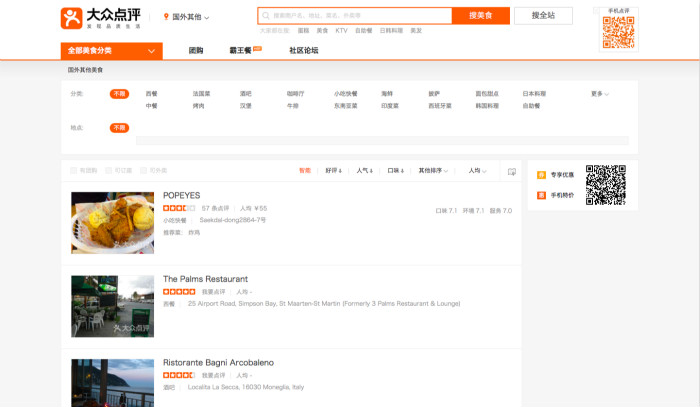The width and height of the screenshot is (700, 407).
Task: Click the location pin next to 国外其他
Action: tap(166, 17)
